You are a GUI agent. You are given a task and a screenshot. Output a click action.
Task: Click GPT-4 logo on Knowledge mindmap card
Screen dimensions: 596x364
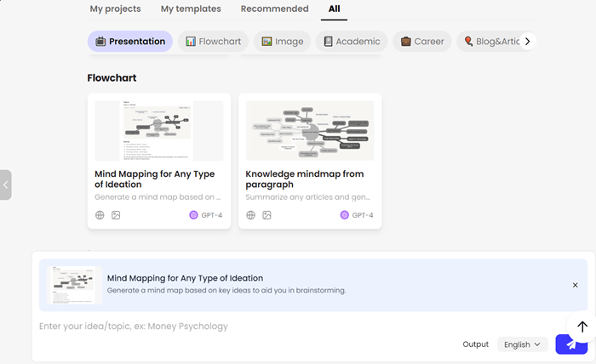click(x=344, y=215)
